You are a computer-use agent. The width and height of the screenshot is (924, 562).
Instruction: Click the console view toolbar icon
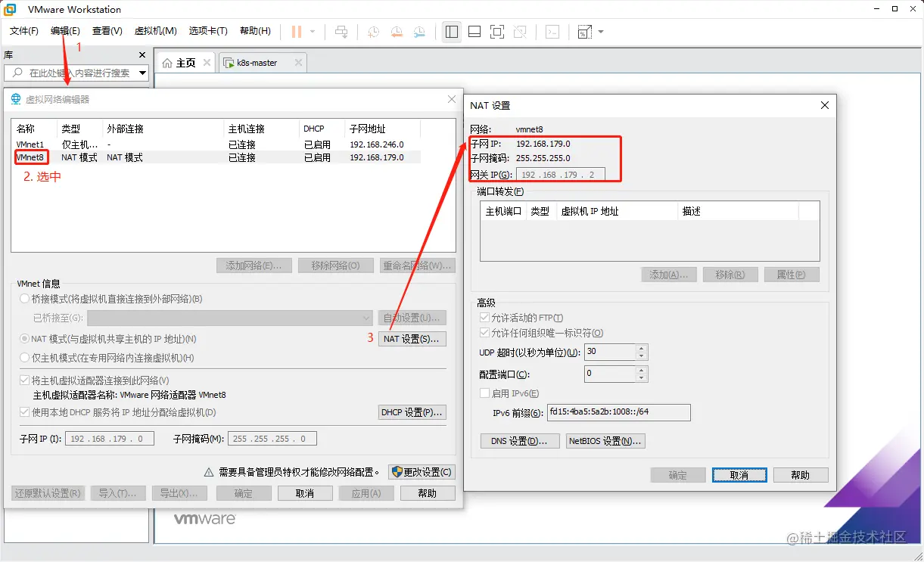[x=553, y=32]
